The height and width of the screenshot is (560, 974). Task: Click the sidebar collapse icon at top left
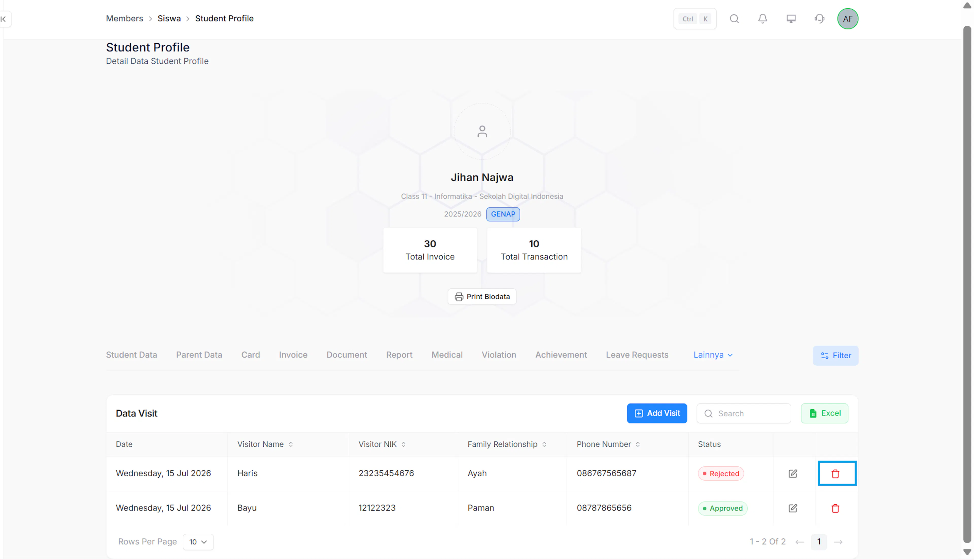point(4,19)
